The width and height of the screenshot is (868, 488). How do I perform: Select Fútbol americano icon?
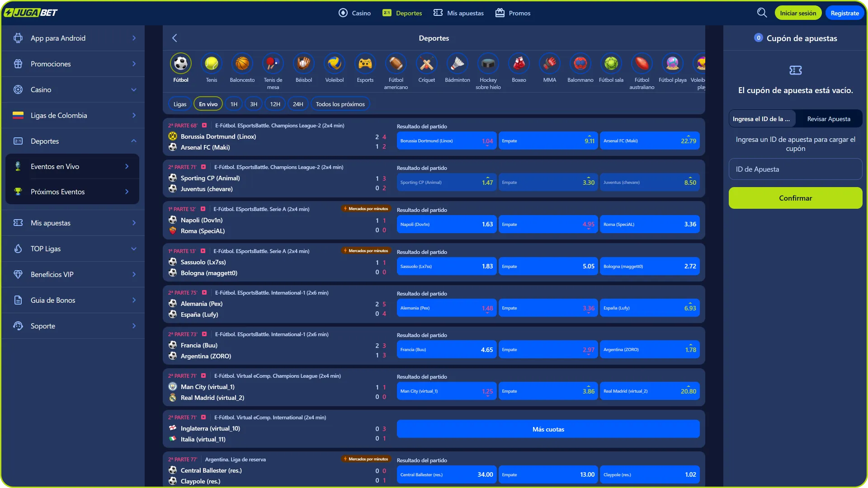[396, 64]
